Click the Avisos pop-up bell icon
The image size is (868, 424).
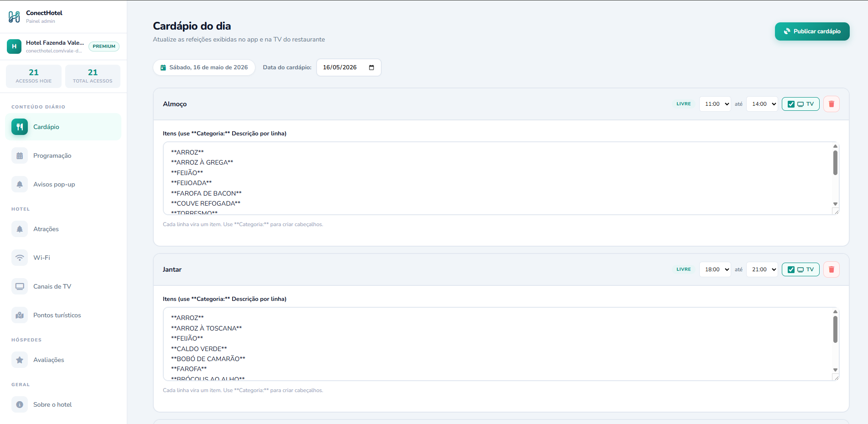coord(20,184)
